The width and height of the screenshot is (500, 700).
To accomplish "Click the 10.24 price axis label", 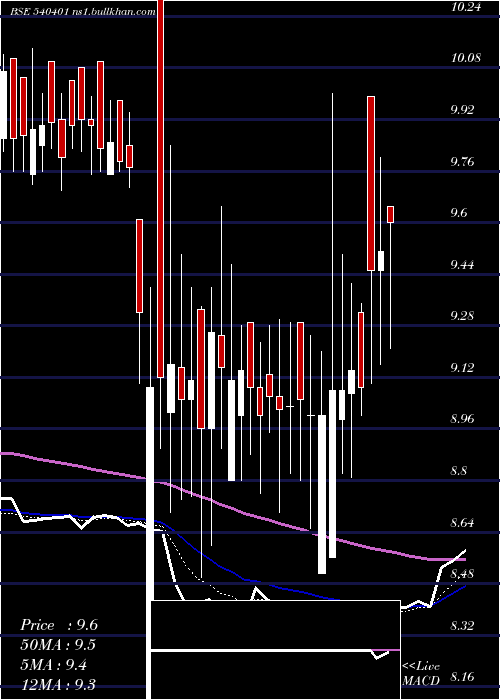I will click(466, 6).
